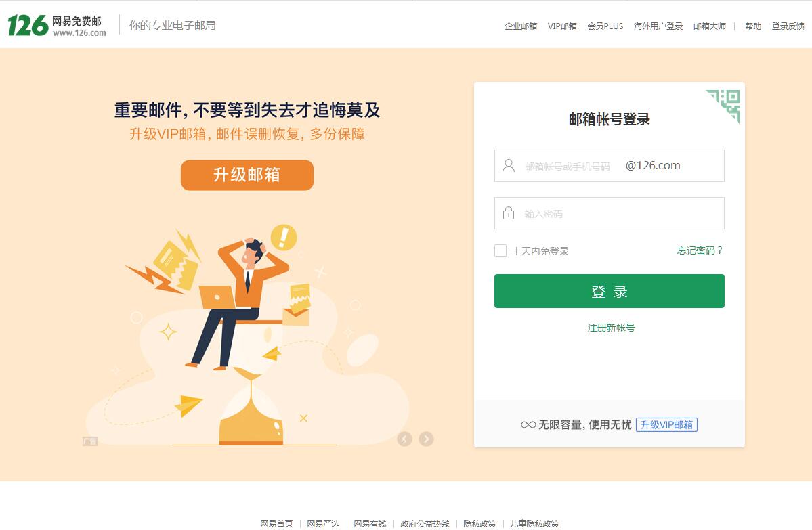812x530 pixels.
Task: Open VIP邮箱 in top navigation
Action: pos(562,26)
